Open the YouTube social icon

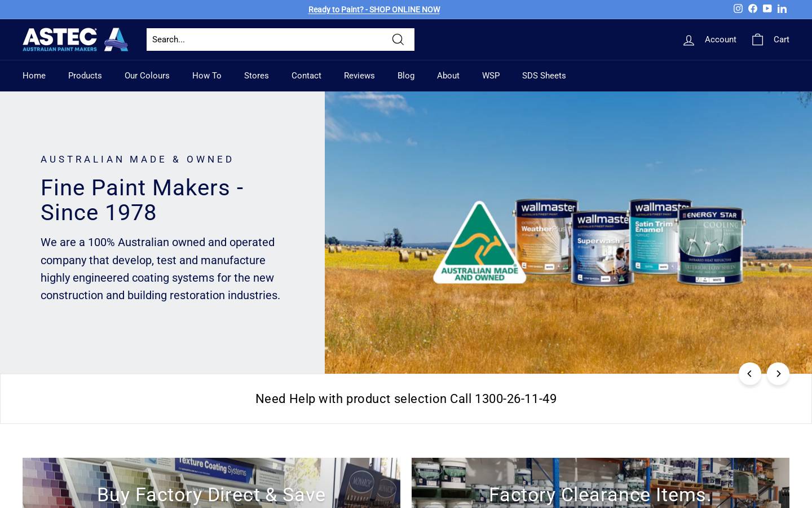[767, 8]
